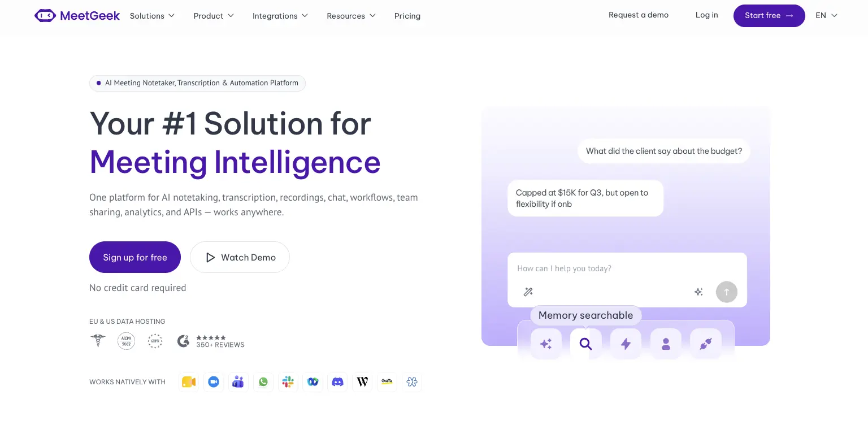Image resolution: width=868 pixels, height=425 pixels.
Task: Click the Discord integration icon
Action: 338,382
